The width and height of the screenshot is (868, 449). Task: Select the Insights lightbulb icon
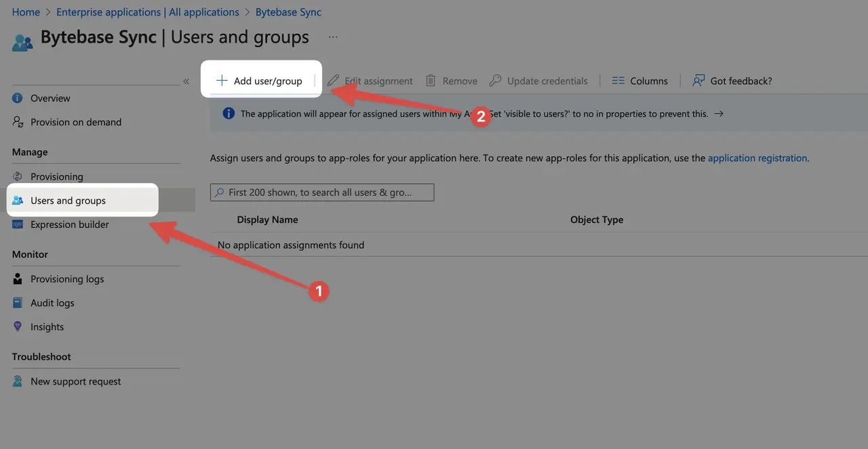(x=18, y=326)
